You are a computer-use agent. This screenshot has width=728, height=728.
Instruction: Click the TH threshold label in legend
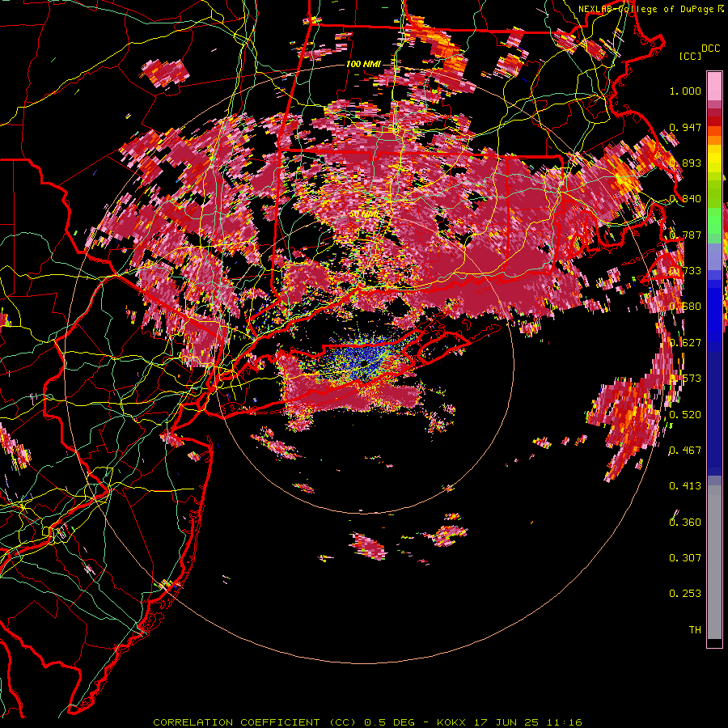click(x=695, y=629)
